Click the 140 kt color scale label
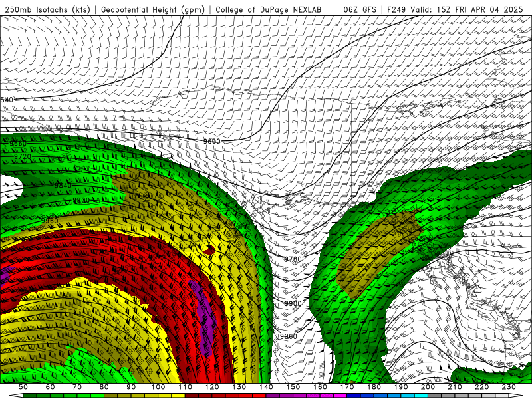The height and width of the screenshot is (399, 532). 266,387
